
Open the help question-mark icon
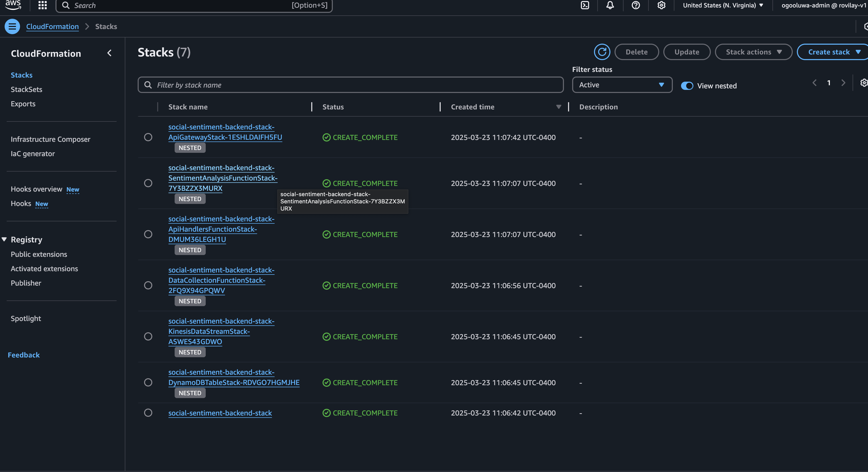pos(636,5)
